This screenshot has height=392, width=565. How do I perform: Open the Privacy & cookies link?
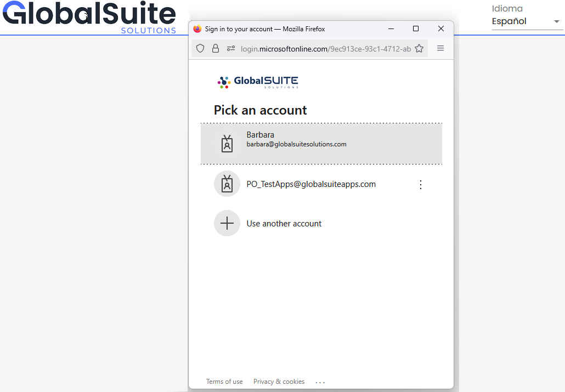pos(279,382)
